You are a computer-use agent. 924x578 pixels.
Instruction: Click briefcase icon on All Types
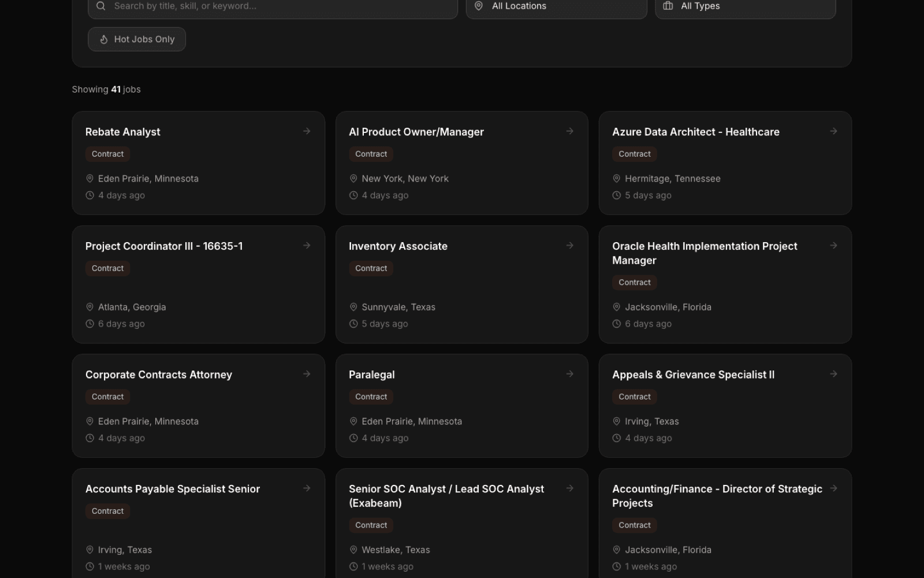coord(668,6)
